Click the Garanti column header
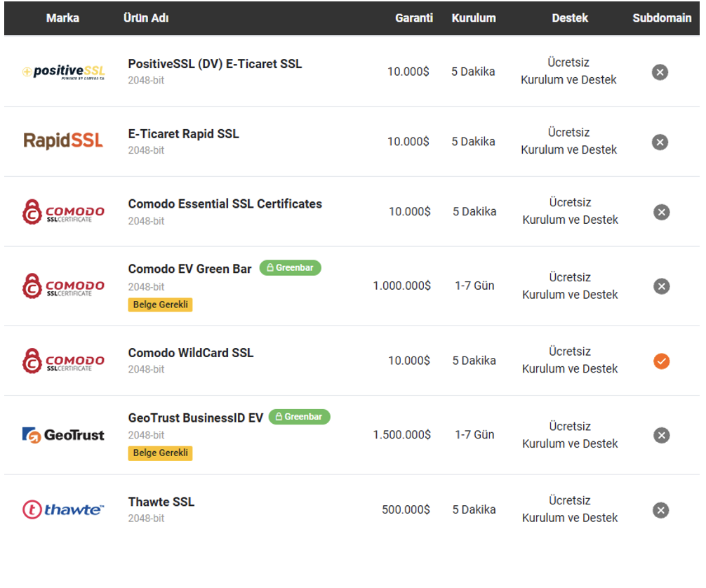 413,18
